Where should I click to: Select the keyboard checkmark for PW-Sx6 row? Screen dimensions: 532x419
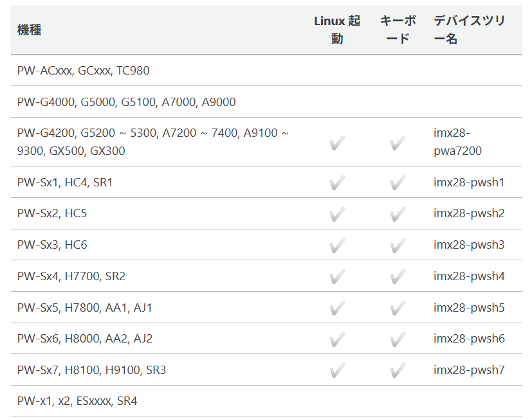point(398,339)
